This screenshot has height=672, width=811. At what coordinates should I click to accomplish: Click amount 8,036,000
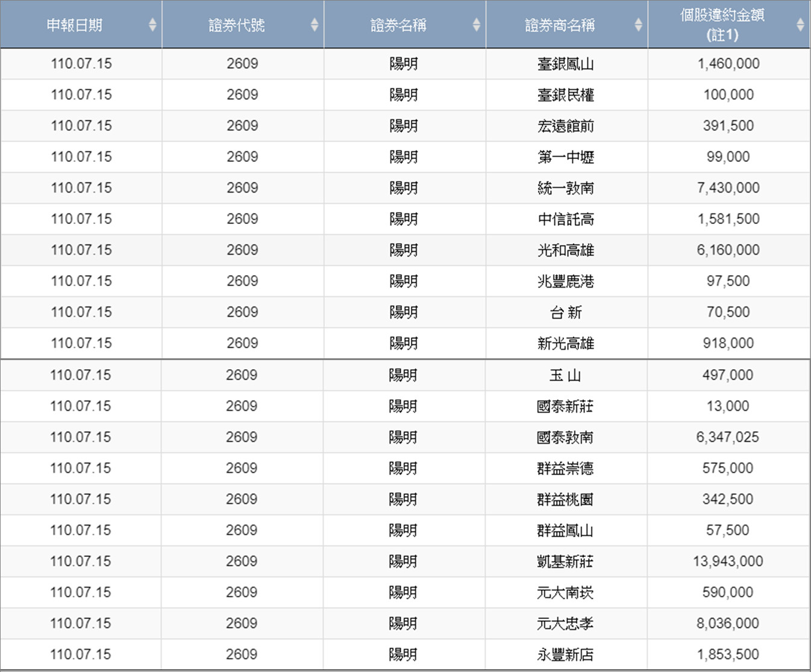click(x=728, y=623)
